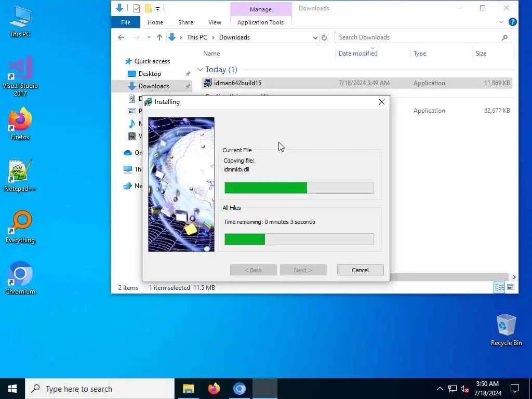Switch to large icons view layout
This screenshot has width=532, height=399.
point(511,288)
